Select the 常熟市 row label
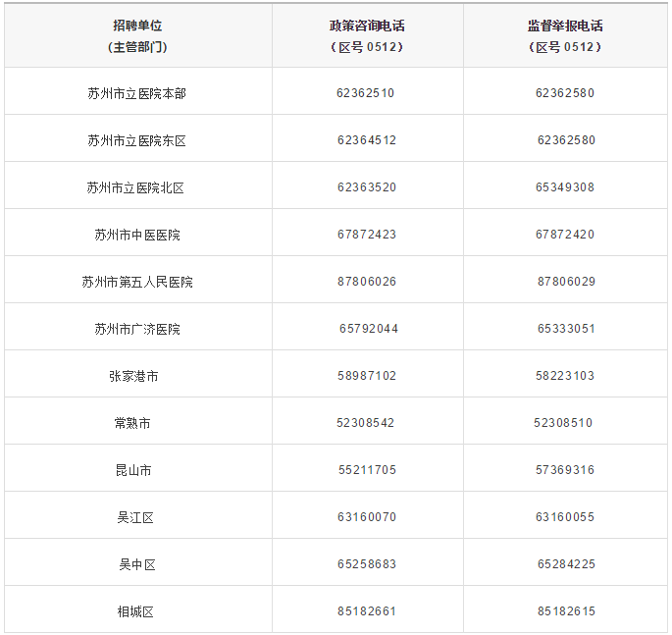 (132, 424)
